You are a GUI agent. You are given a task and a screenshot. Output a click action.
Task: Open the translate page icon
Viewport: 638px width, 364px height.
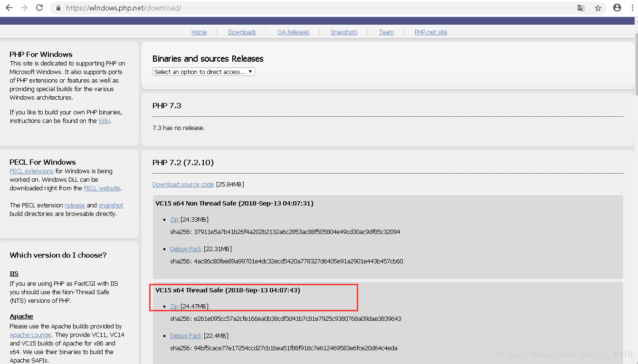(581, 8)
